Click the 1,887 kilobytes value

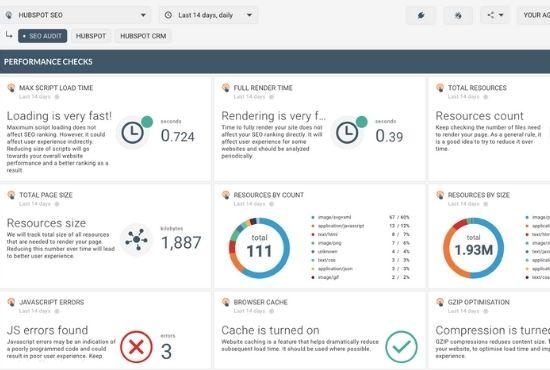(181, 243)
